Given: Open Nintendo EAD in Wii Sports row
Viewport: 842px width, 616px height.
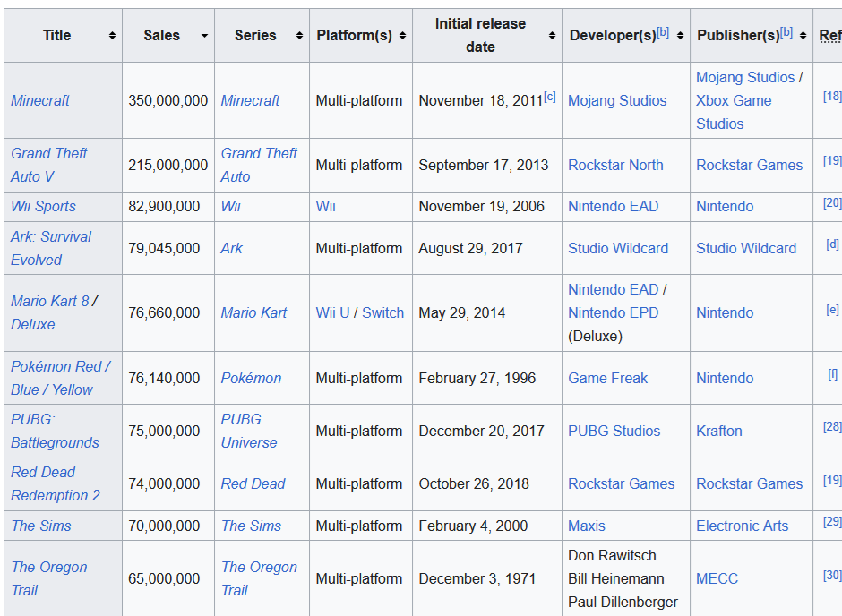Looking at the screenshot, I should (x=614, y=207).
